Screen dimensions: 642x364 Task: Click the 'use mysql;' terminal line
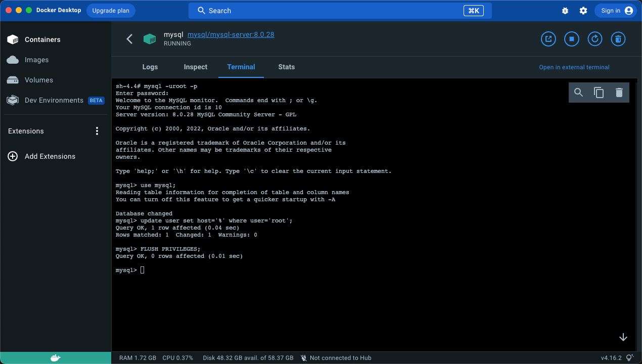(146, 185)
